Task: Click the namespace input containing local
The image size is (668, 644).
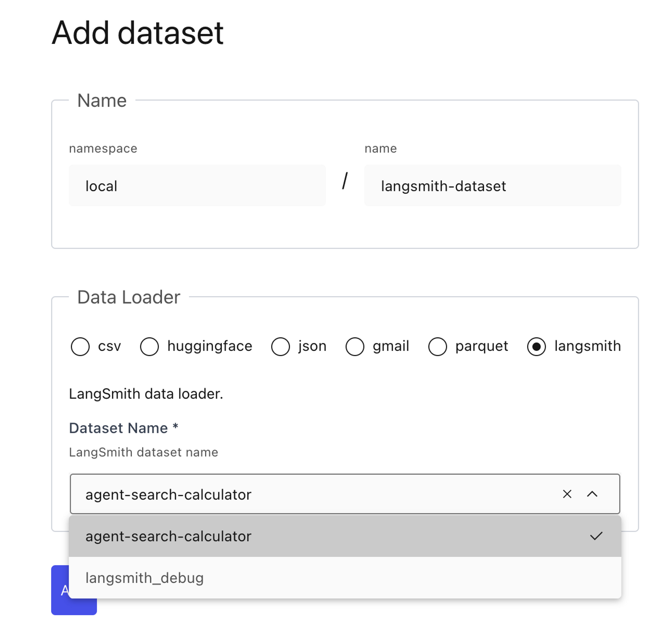Action: [x=197, y=185]
